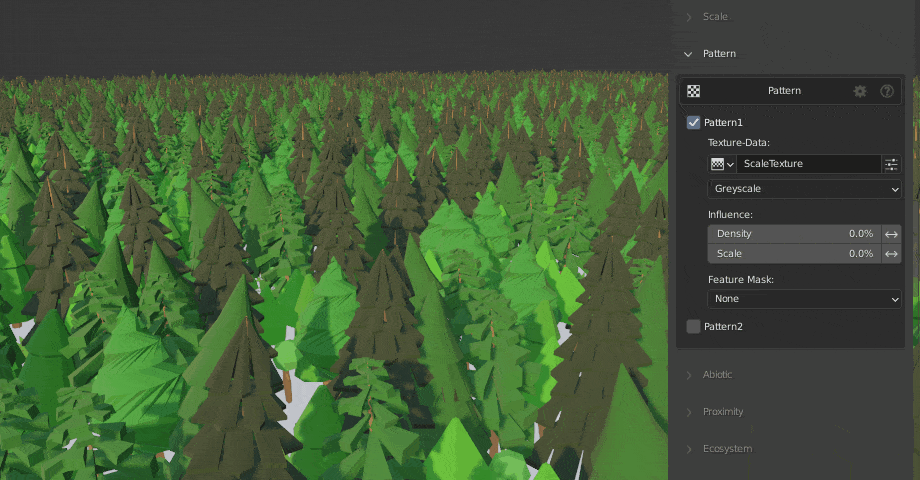Click the Influence label
The image size is (920, 480).
tap(730, 215)
